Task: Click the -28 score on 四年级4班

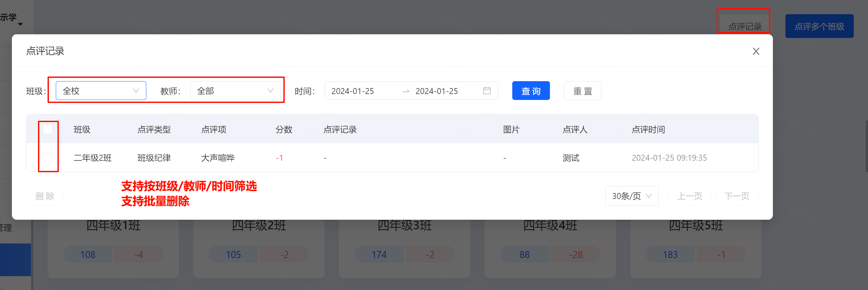Action: click(x=575, y=254)
